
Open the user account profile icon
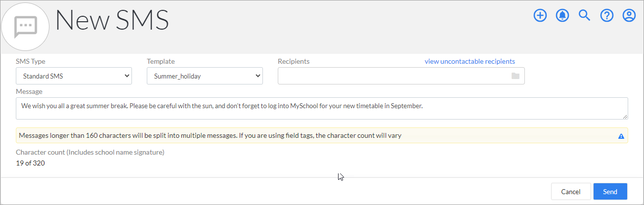point(629,16)
